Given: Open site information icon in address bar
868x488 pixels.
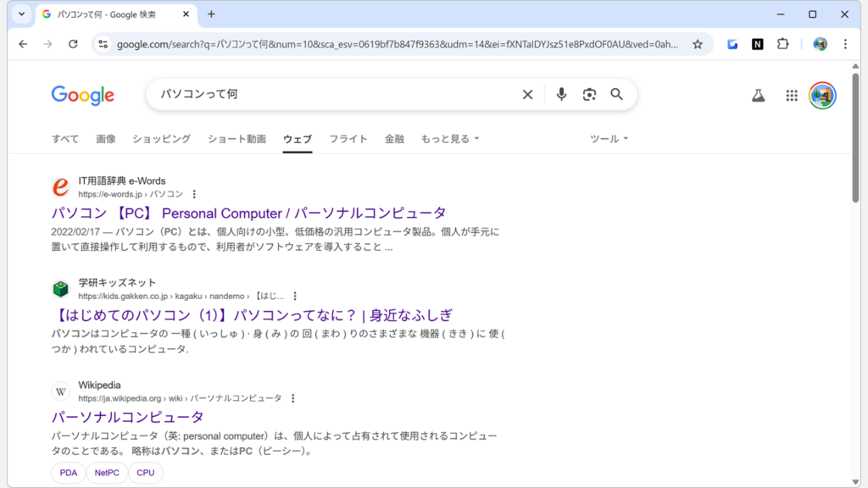Looking at the screenshot, I should click(103, 44).
